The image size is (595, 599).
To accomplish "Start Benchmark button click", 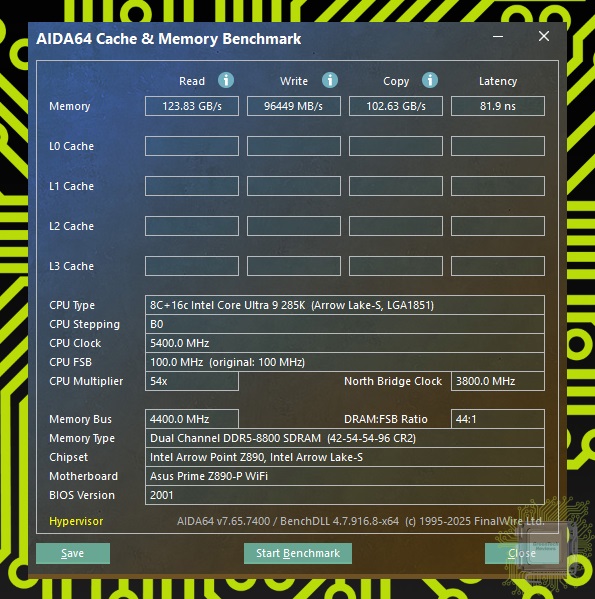I will click(x=298, y=553).
